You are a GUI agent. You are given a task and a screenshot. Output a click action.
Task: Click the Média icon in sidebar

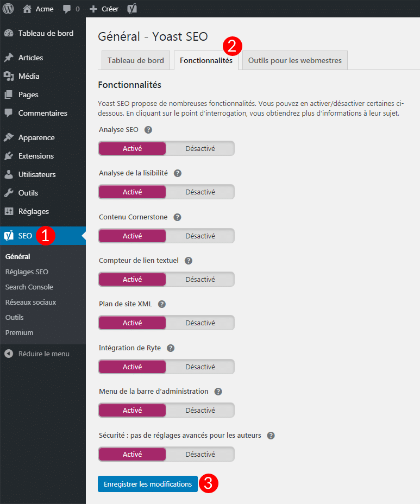click(x=9, y=76)
